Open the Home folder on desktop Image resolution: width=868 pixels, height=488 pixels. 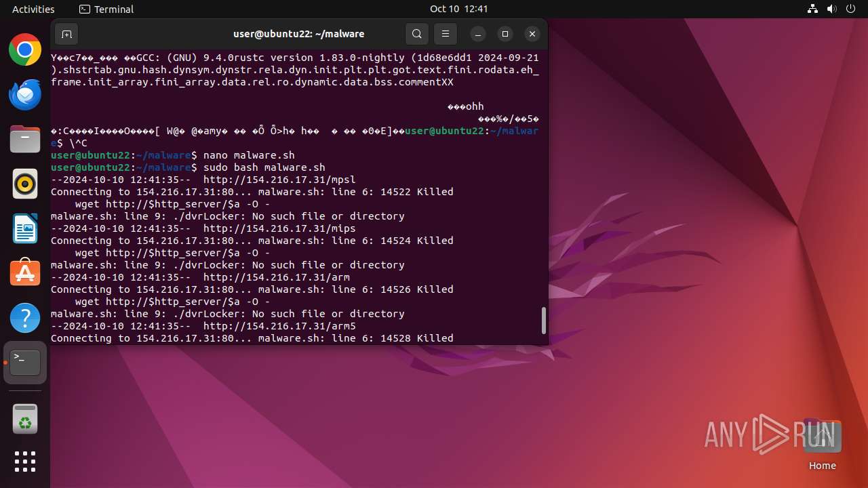[822, 445]
